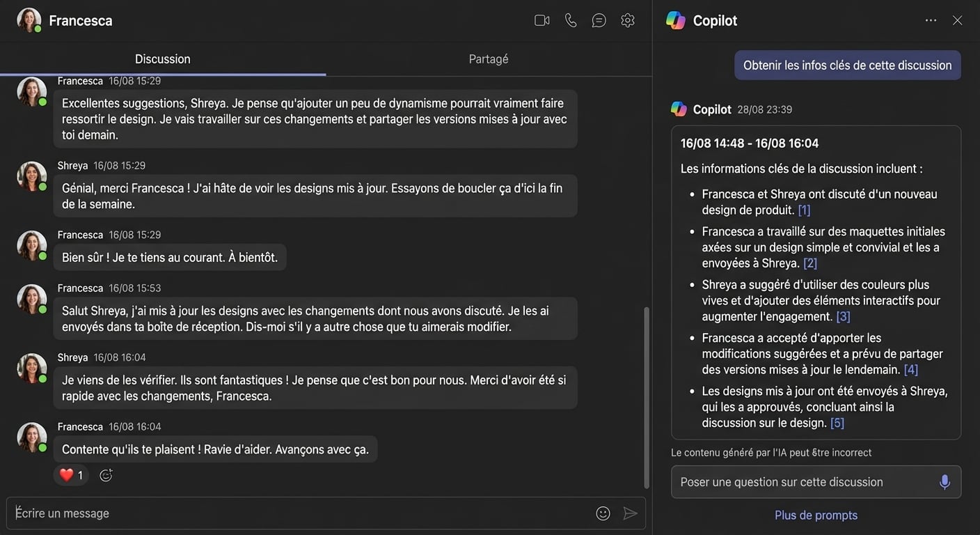This screenshot has width=980, height=535.
Task: Open the conversation options speech bubble icon
Action: pos(599,20)
